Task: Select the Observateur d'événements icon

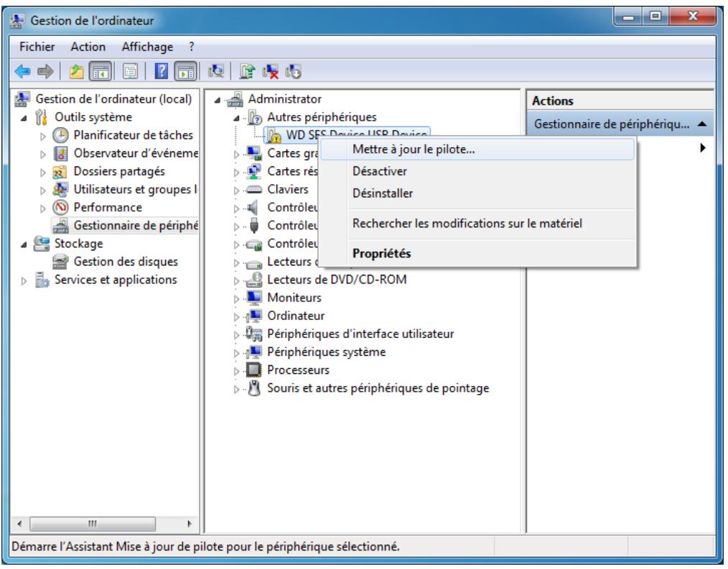Action: tap(60, 153)
